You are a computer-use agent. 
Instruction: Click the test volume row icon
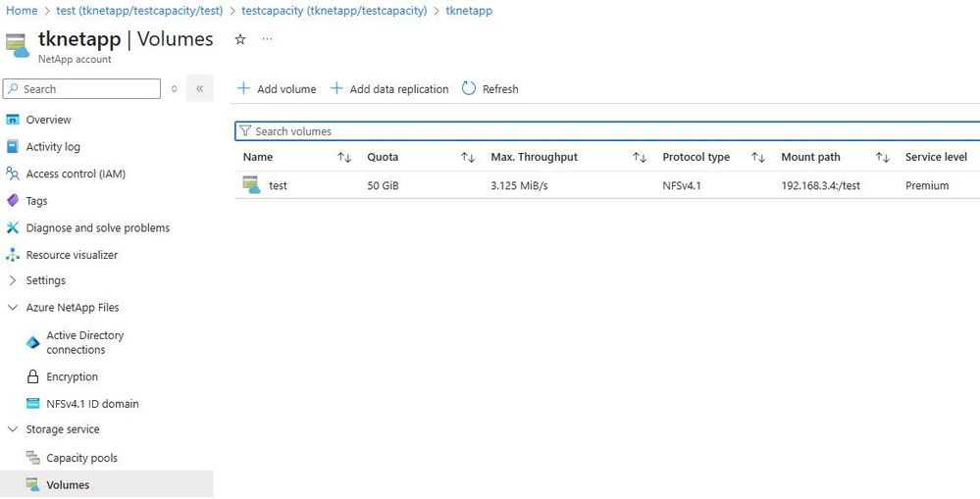[252, 185]
